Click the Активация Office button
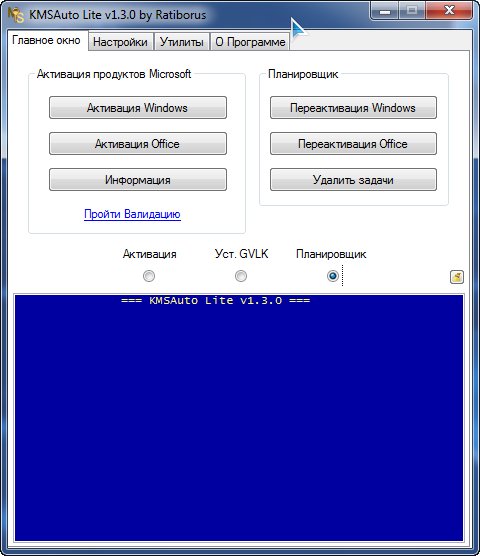 138,144
